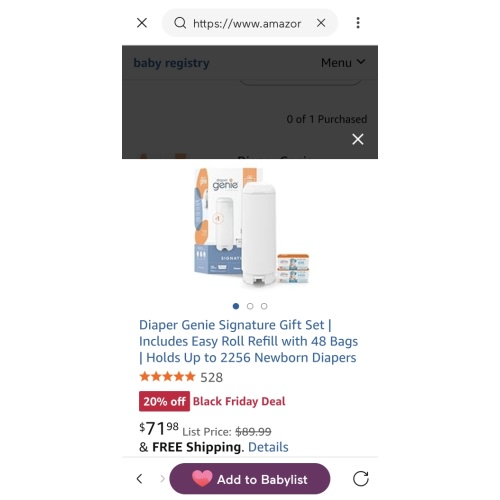Close the in-app browser with X

pos(142,23)
